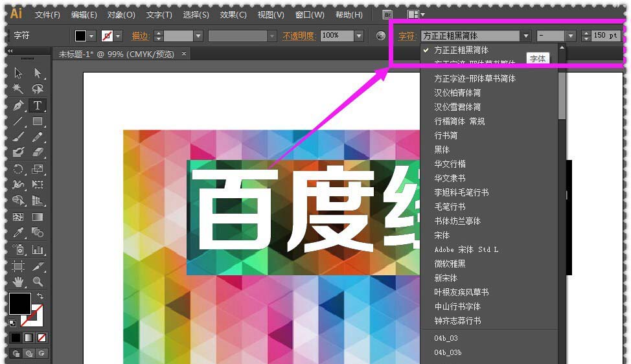Viewport: 631px width, 364px height.
Task: Choose the Rectangle tool
Action: coord(38,121)
